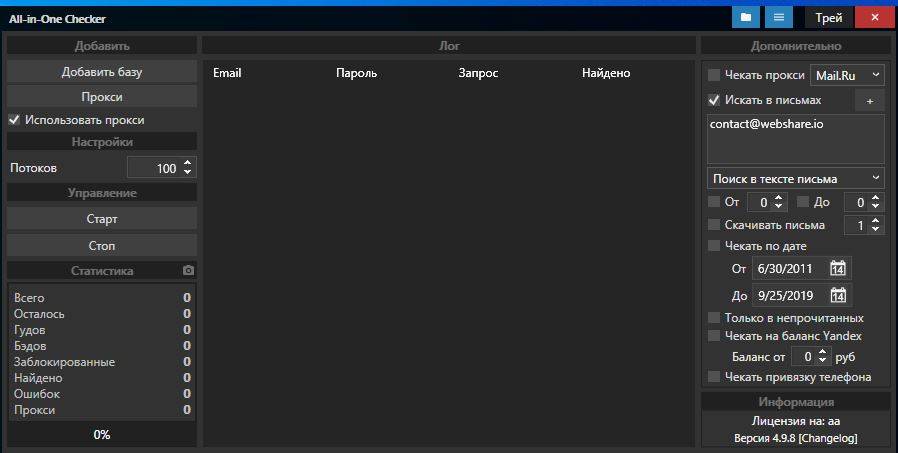Click the Трей button
The height and width of the screenshot is (453, 898).
[x=829, y=18]
